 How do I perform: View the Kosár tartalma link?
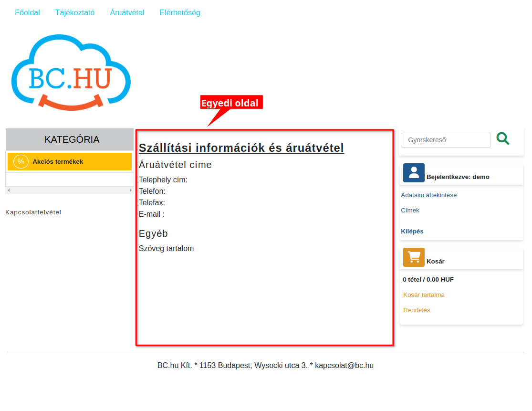tap(424, 295)
